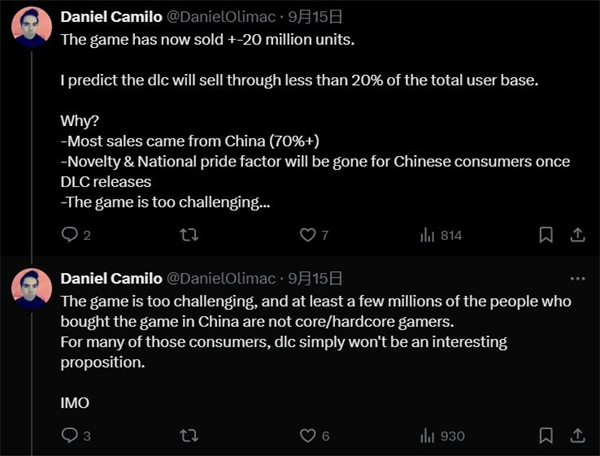Click @DanielOlimac handle in second tweet
The image size is (600, 456).
coord(214,278)
